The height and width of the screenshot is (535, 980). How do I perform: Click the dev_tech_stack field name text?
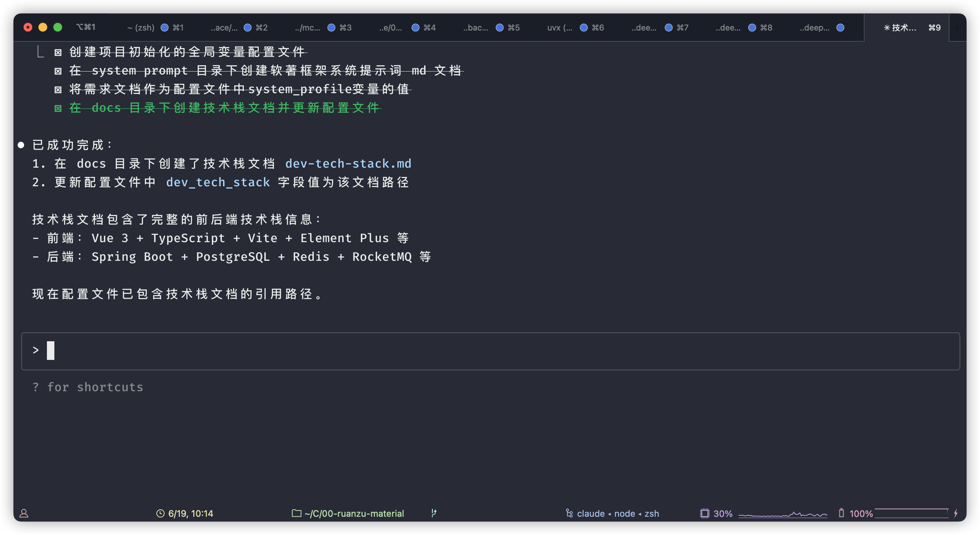pos(218,182)
